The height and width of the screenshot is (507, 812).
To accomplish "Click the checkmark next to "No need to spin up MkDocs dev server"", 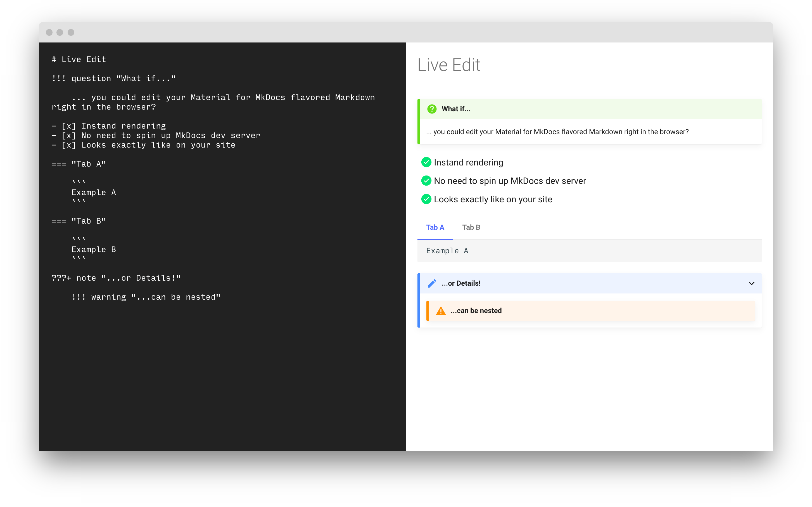I will (x=426, y=180).
